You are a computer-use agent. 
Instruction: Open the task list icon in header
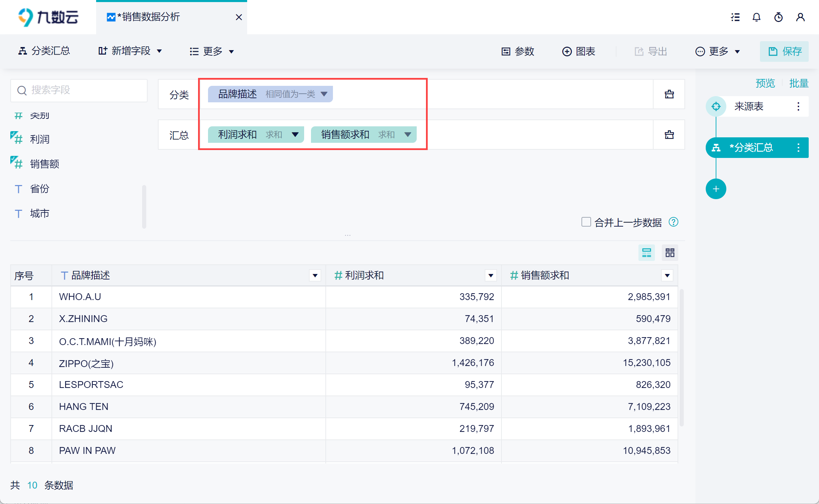pos(735,17)
